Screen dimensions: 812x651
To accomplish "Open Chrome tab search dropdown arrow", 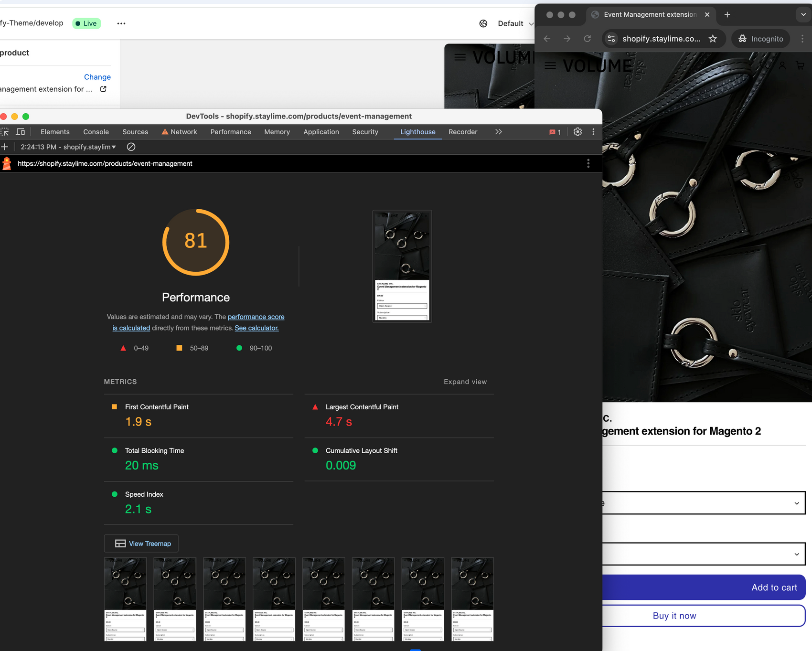I will (803, 14).
